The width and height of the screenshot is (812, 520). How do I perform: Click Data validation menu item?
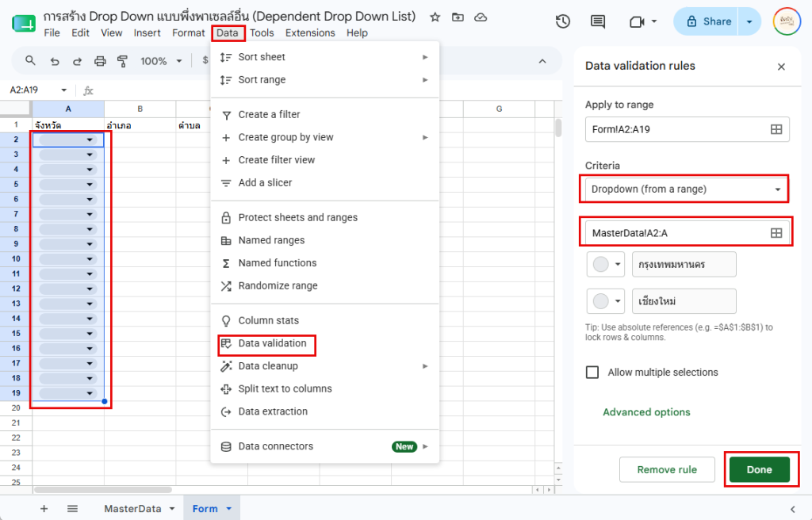[324, 343]
